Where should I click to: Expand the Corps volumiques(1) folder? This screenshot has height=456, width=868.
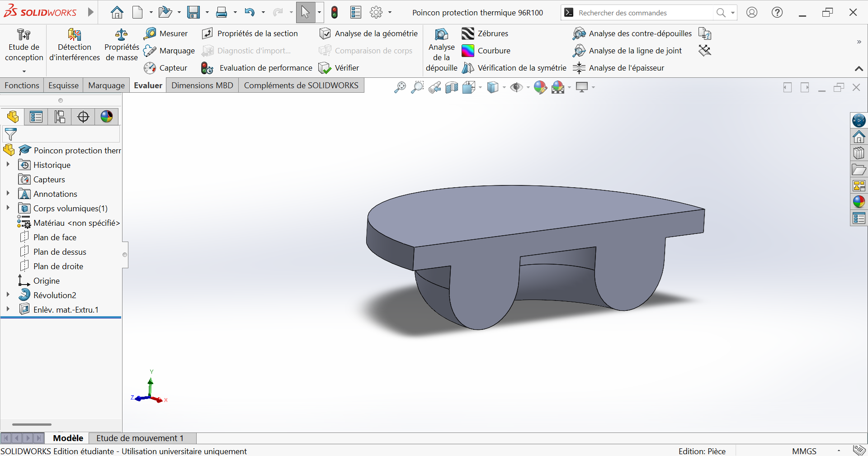[8, 208]
